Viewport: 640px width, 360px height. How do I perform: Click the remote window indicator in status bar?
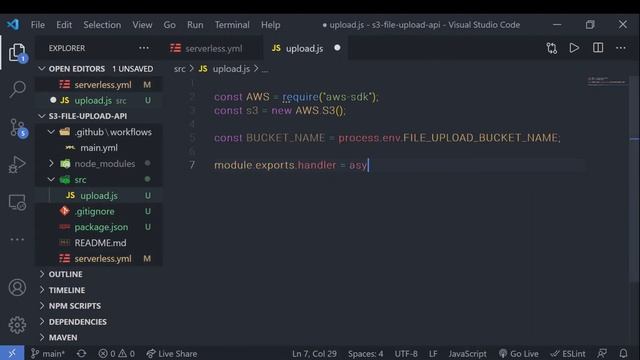coord(12,353)
